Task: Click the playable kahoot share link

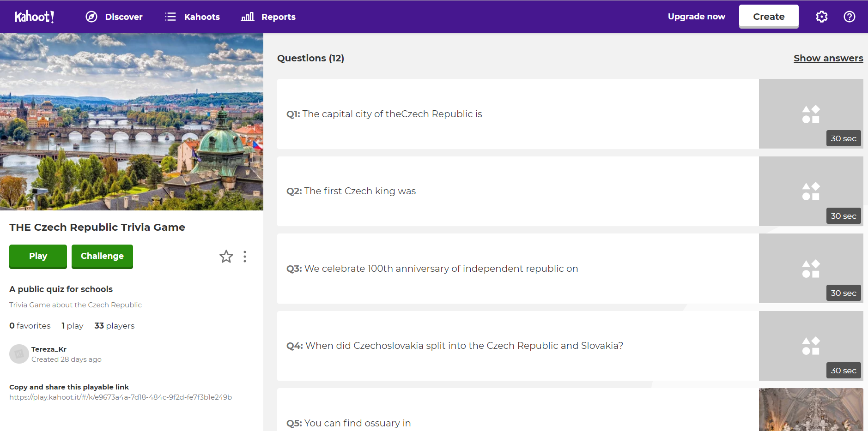Action: click(x=121, y=397)
